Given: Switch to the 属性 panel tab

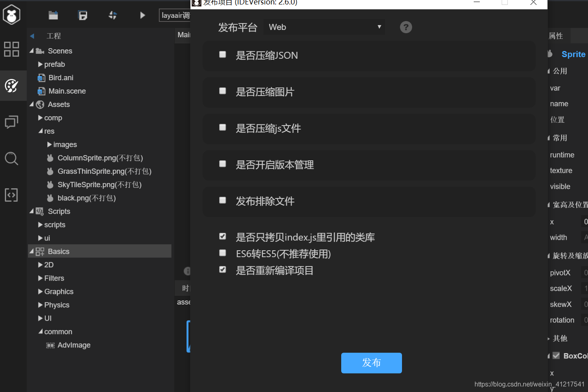Looking at the screenshot, I should [x=556, y=36].
